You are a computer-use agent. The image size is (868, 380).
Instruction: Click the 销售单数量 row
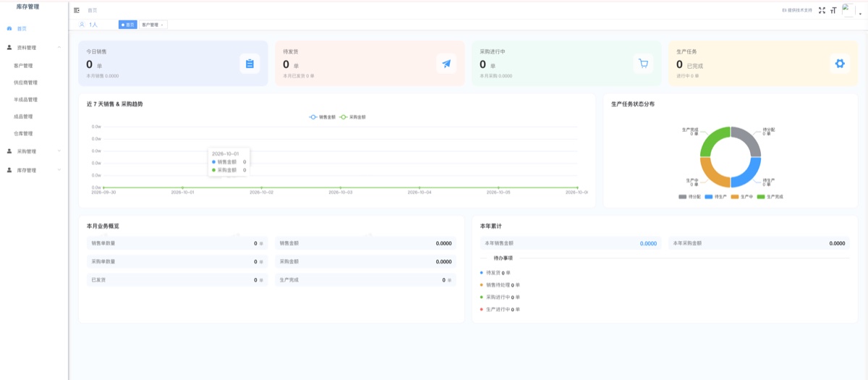[177, 243]
